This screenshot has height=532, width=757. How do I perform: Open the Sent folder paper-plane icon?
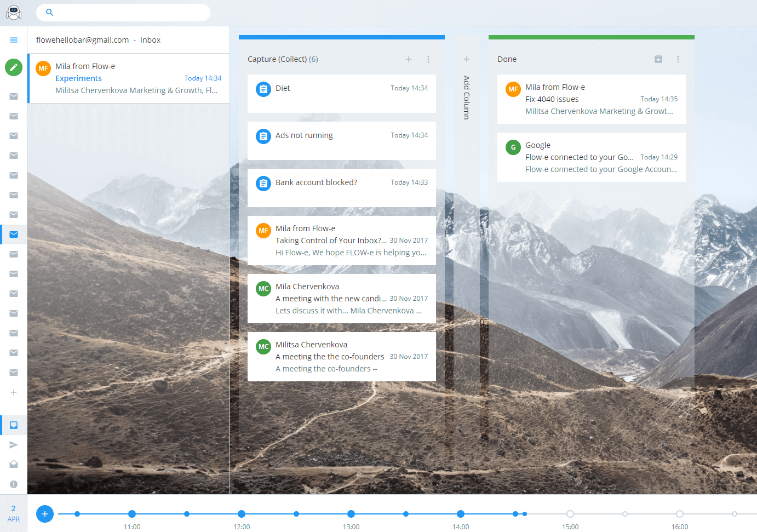tap(14, 445)
